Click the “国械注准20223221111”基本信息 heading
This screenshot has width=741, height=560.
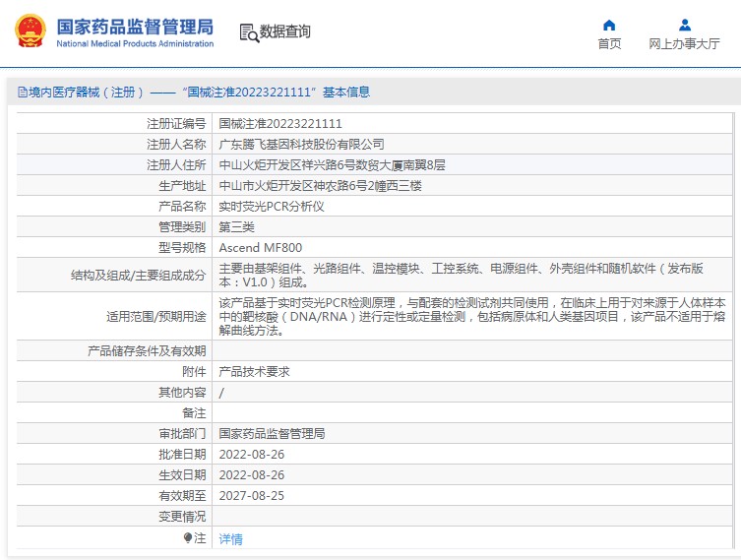[x=277, y=93]
